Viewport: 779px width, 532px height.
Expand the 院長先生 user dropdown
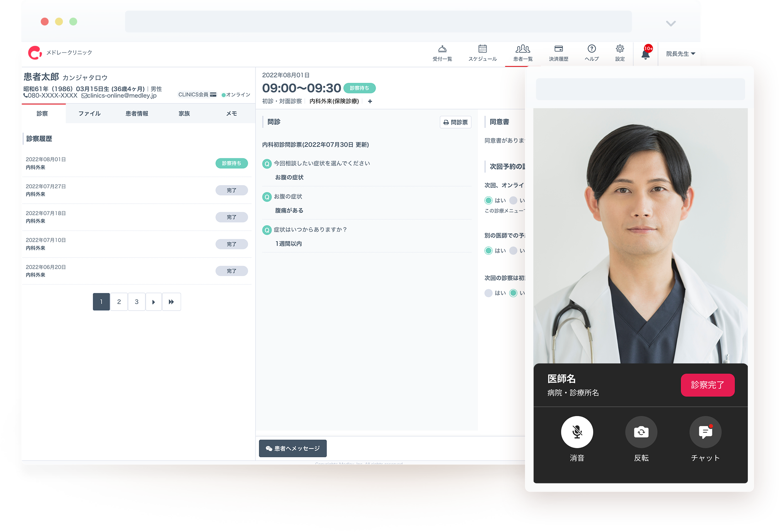pos(680,54)
